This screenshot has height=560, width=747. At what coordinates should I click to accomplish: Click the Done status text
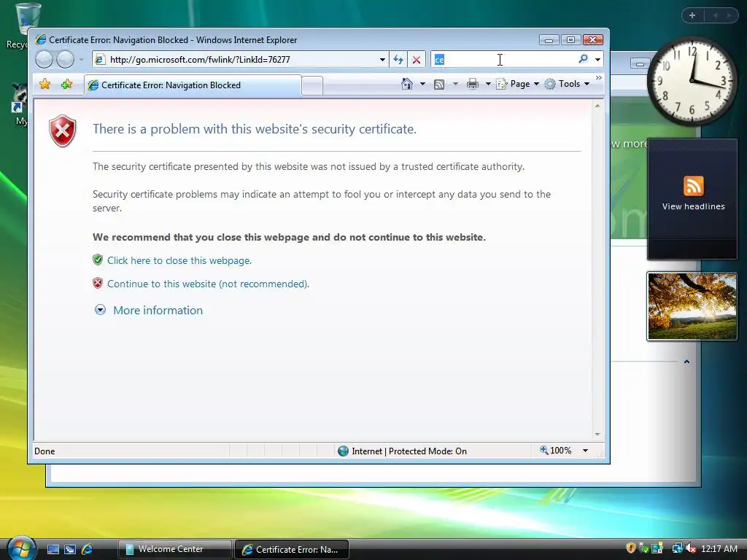click(44, 451)
